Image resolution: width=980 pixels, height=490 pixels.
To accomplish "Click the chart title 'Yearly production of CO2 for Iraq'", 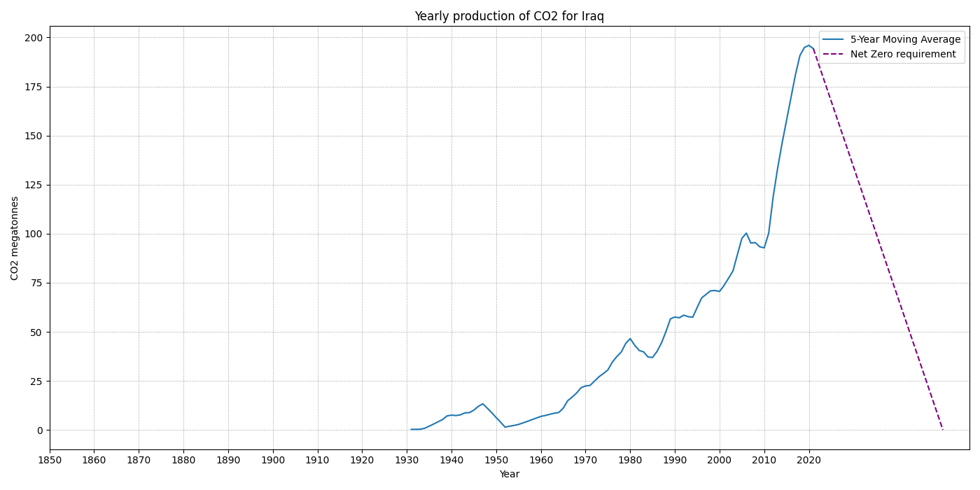I will pos(509,16).
